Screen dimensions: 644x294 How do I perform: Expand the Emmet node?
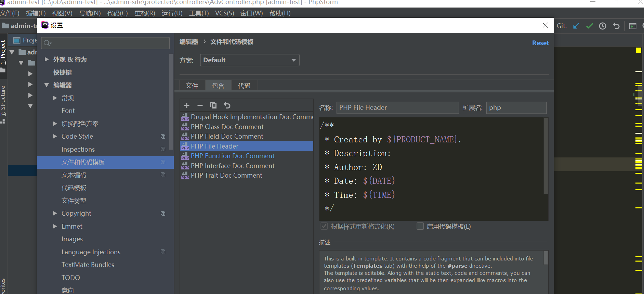55,226
